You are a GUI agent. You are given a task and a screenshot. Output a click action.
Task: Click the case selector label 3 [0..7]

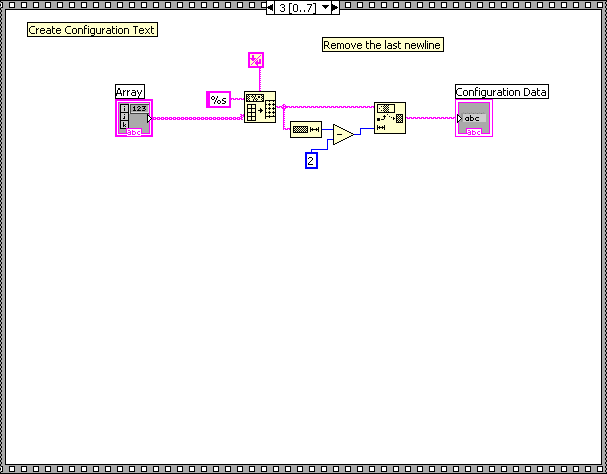point(297,8)
